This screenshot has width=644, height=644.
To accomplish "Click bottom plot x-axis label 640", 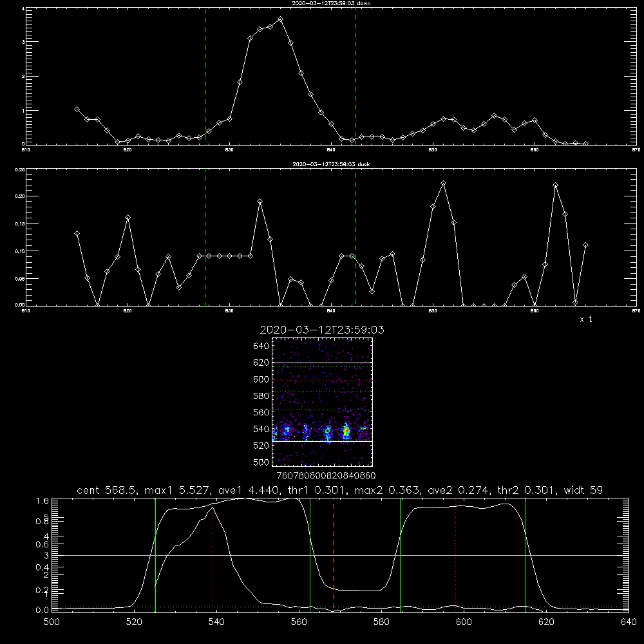I will 629,622.
